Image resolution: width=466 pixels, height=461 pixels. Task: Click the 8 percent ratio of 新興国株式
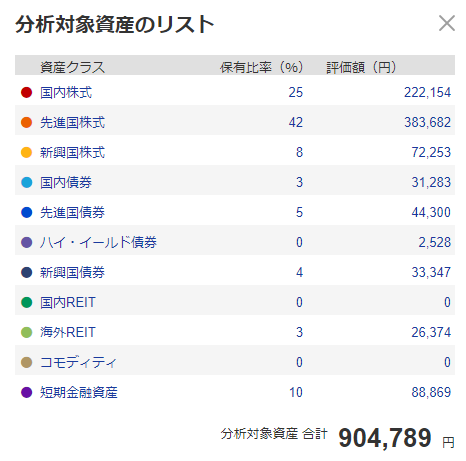pyautogui.click(x=299, y=152)
